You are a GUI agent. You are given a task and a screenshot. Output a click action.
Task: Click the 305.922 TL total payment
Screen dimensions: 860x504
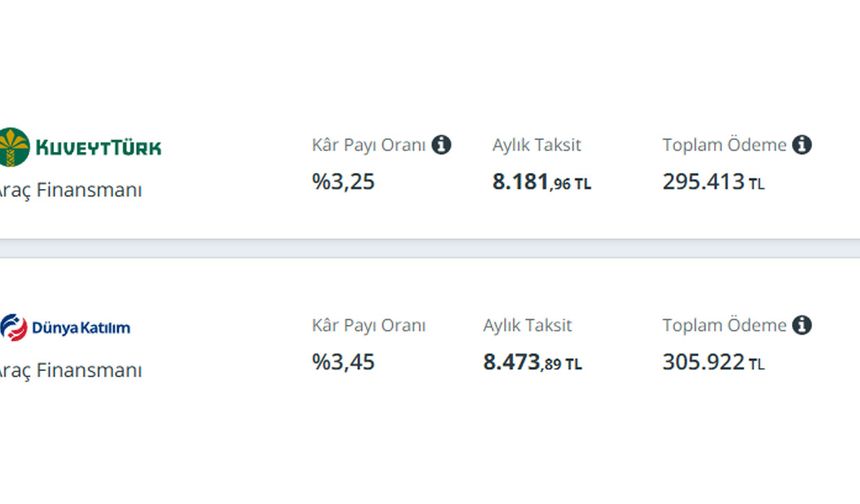[714, 362]
